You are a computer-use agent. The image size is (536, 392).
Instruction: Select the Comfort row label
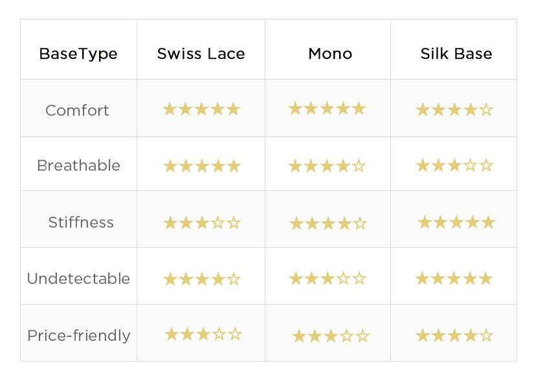[x=77, y=111]
